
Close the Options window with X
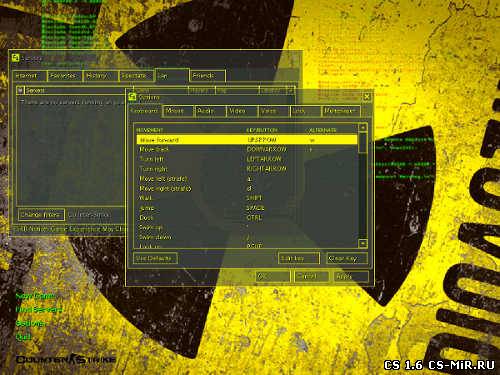coord(366,97)
